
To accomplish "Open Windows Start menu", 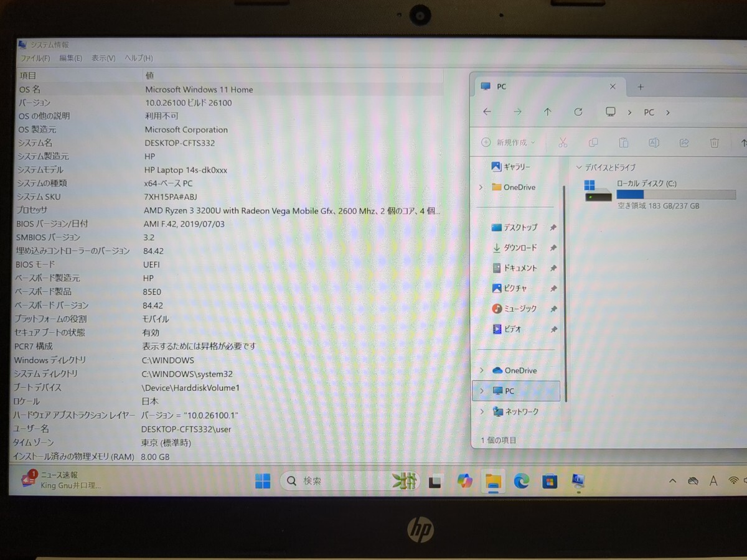I will tap(263, 481).
